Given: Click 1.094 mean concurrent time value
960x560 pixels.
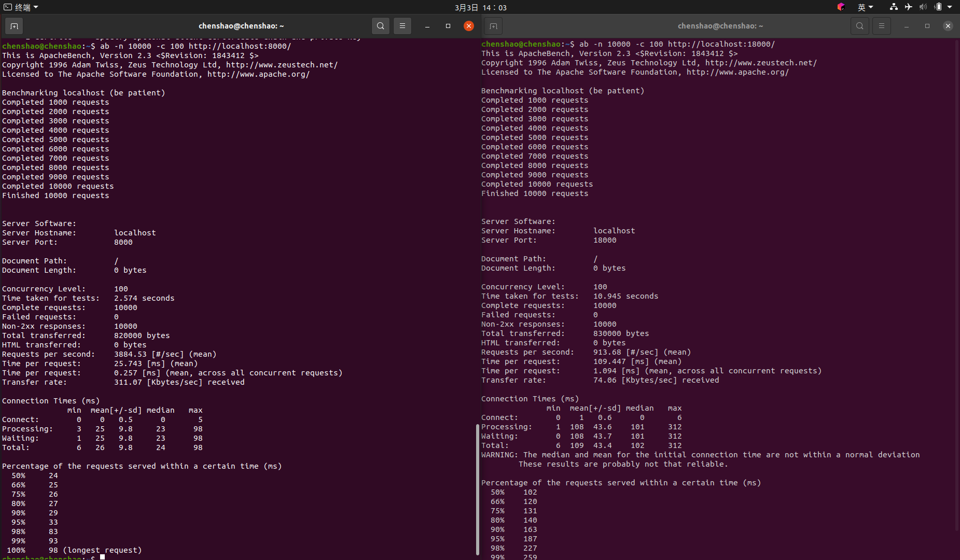Looking at the screenshot, I should click(605, 371).
